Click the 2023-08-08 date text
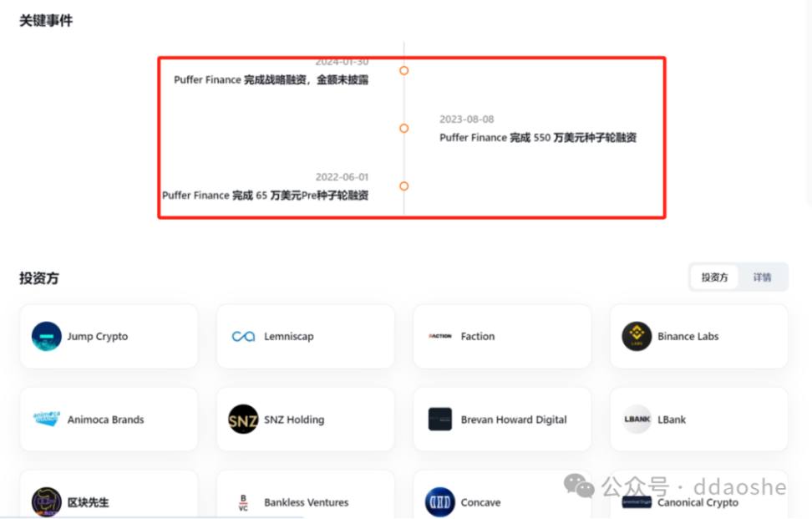 coord(467,120)
